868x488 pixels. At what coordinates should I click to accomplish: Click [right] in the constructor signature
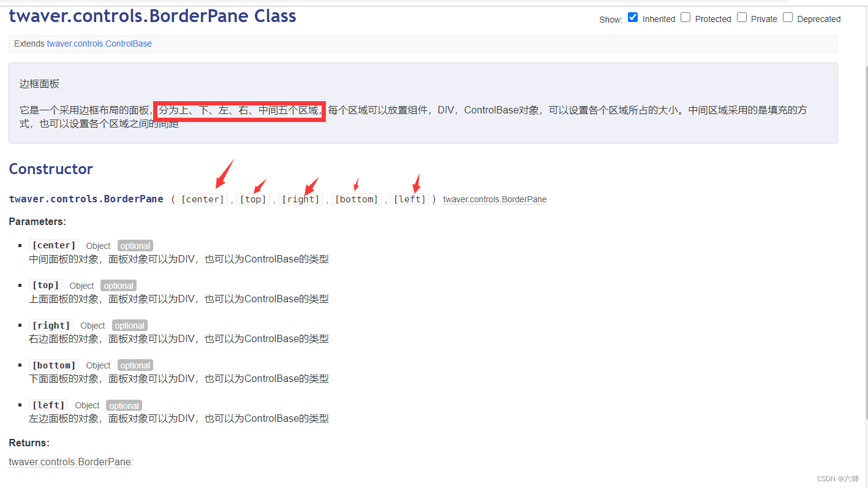pyautogui.click(x=300, y=199)
